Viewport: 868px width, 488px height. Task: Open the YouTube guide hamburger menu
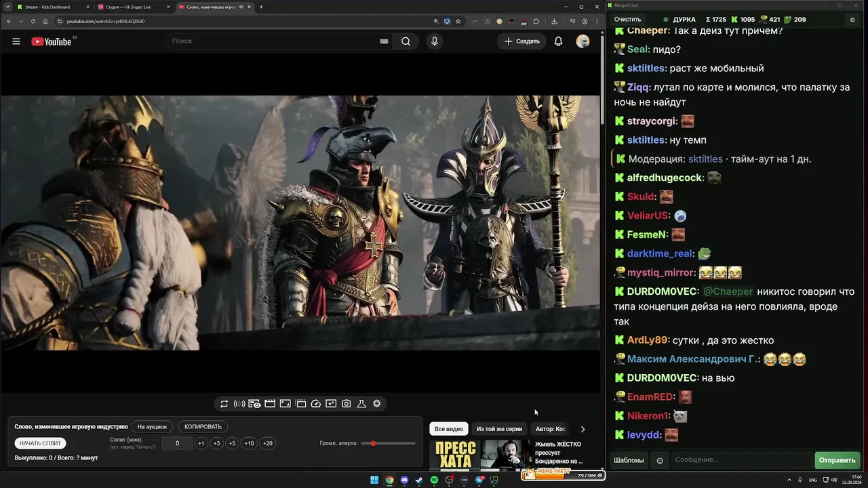coord(16,41)
